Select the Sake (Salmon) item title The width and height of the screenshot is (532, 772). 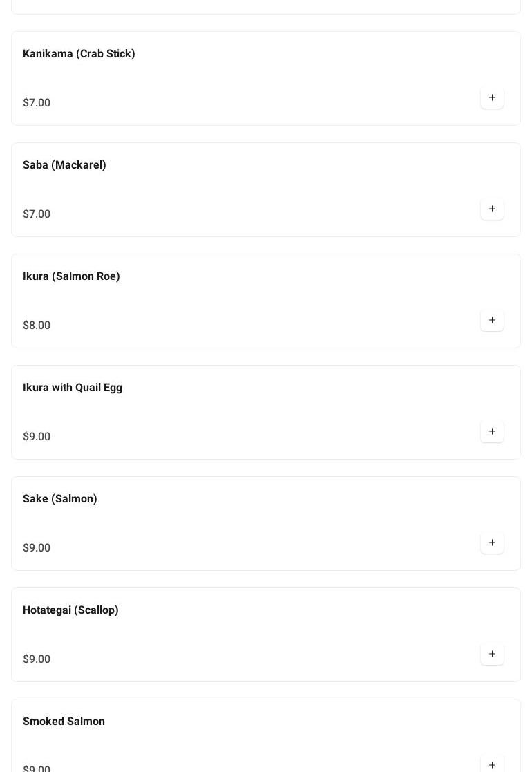pos(60,499)
